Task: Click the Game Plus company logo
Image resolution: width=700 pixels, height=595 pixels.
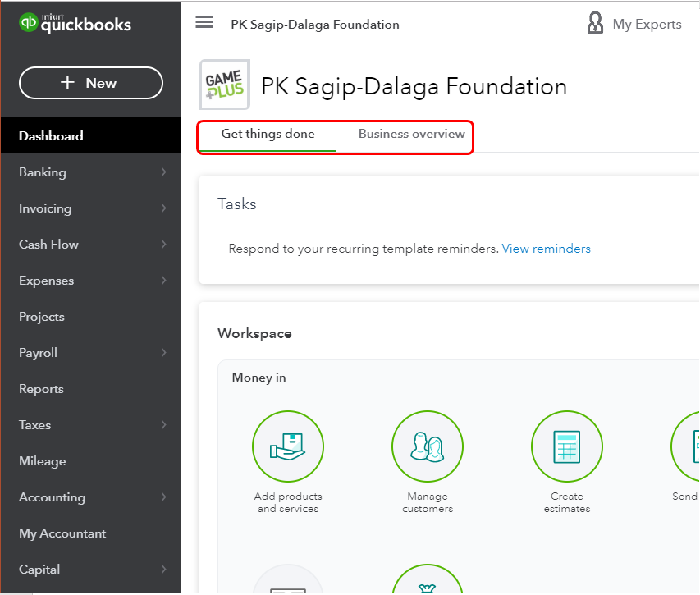Action: [x=224, y=84]
